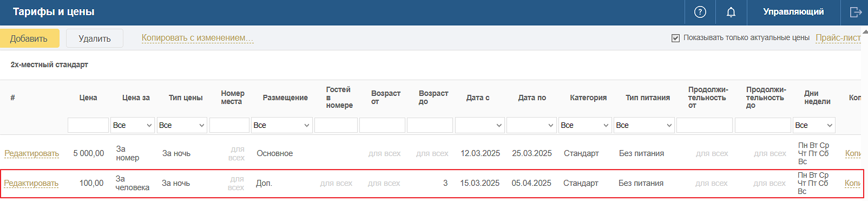
Task: Click the Тарифы и цены page title
Action: point(54,11)
